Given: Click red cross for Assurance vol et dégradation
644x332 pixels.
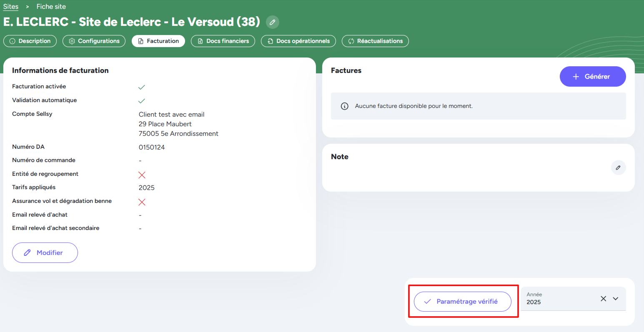Looking at the screenshot, I should [x=142, y=202].
